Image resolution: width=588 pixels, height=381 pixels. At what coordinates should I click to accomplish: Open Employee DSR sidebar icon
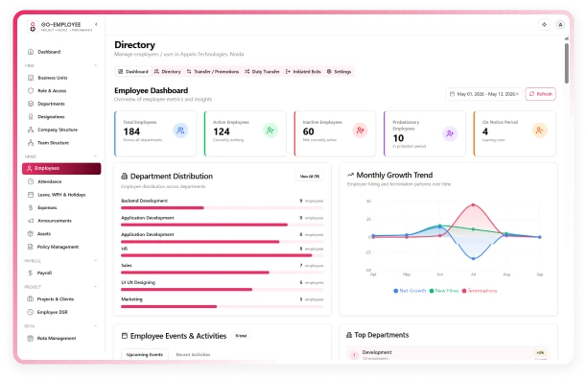(x=31, y=312)
